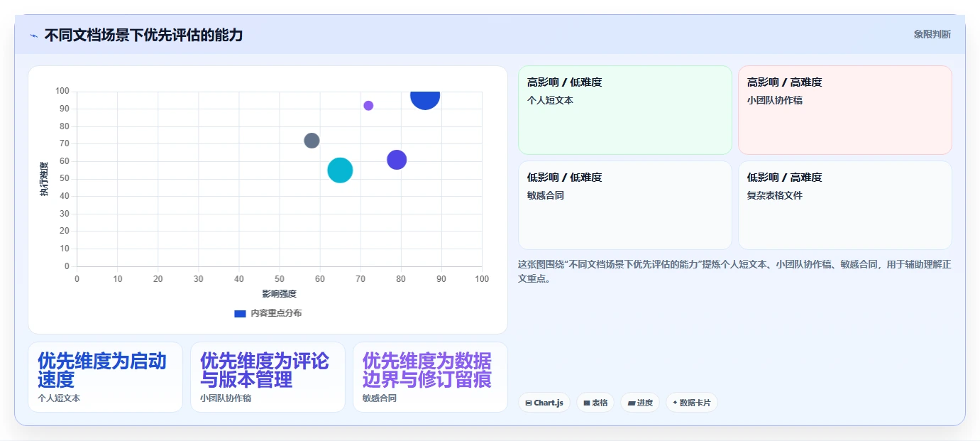The width and height of the screenshot is (980, 441).
Task: Click the indigo bubble in the chart
Action: 397,160
